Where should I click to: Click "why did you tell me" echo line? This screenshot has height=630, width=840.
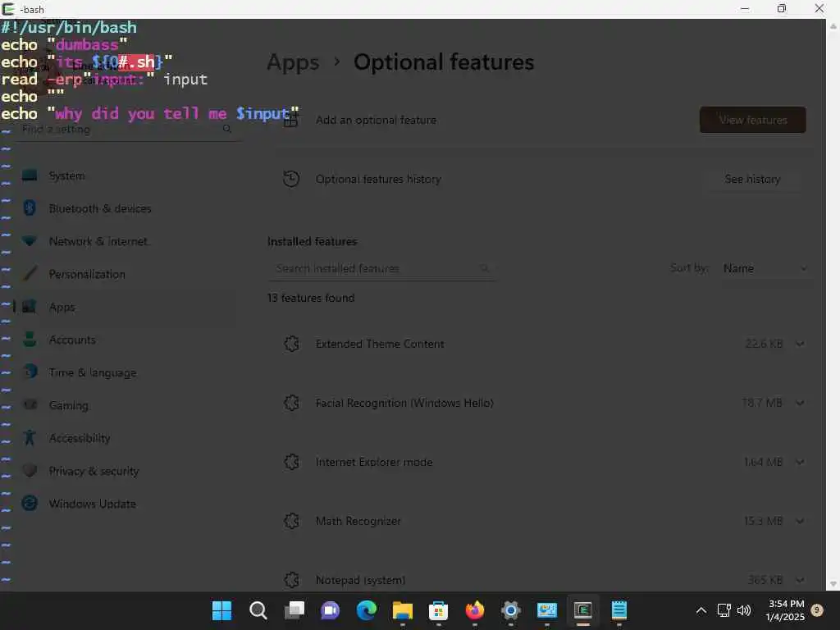pyautogui.click(x=150, y=113)
